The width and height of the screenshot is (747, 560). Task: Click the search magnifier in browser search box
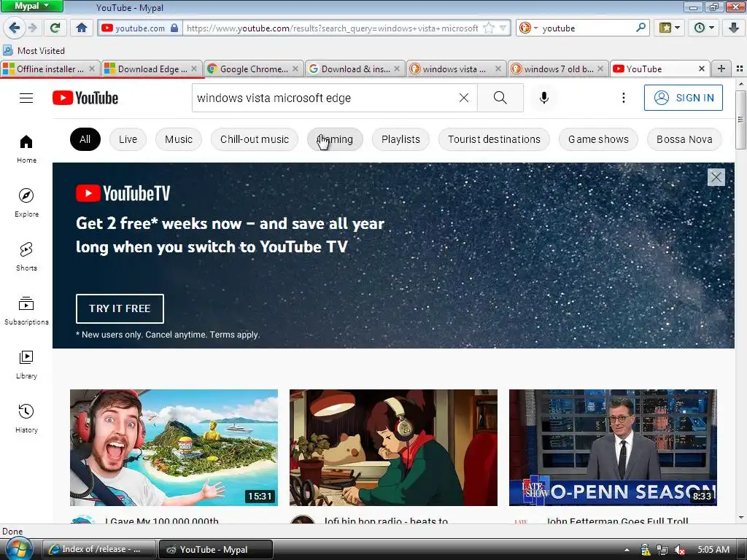click(x=640, y=28)
